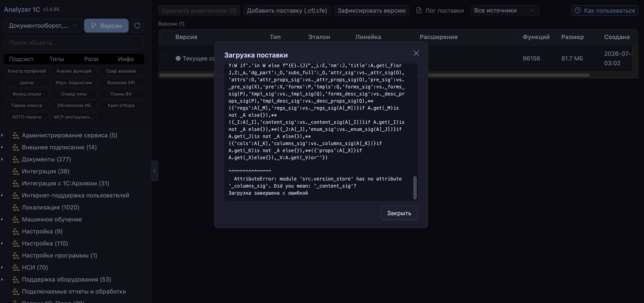The width and height of the screenshot is (644, 303).
Task: Open Обновление ИБ tool
Action: (x=74, y=105)
